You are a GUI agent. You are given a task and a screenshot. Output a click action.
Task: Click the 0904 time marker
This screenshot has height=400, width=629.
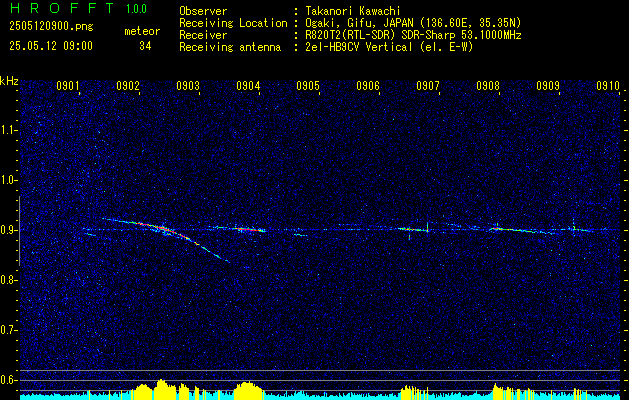click(248, 85)
